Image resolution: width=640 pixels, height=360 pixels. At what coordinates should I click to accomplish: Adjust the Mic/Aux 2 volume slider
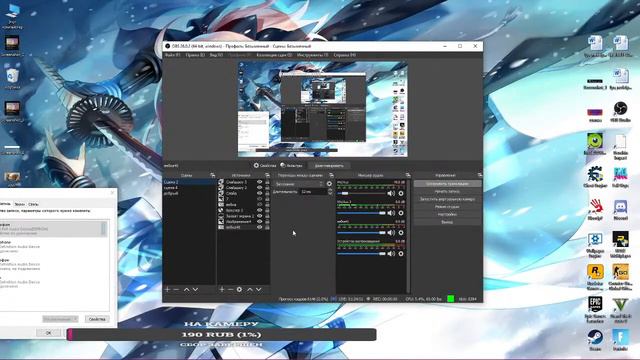click(361, 213)
